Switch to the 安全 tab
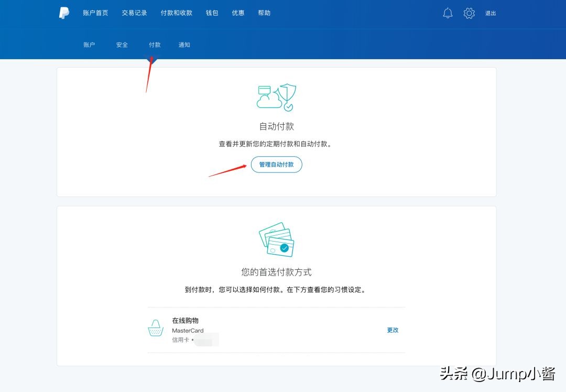Viewport: 566px width, 392px height. pyautogui.click(x=122, y=45)
